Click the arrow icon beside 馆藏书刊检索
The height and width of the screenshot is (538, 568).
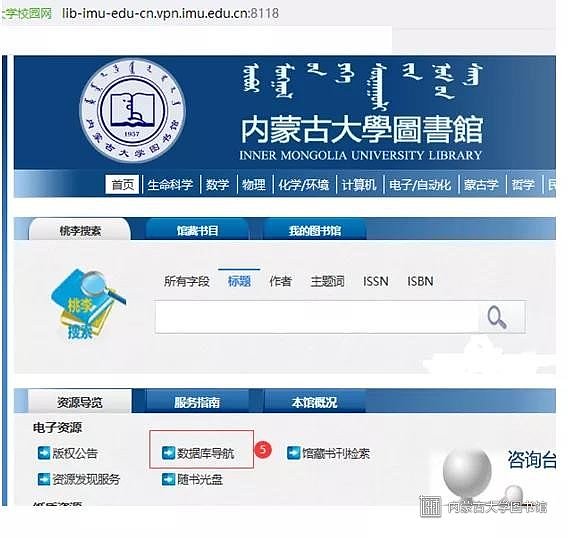[x=293, y=453]
